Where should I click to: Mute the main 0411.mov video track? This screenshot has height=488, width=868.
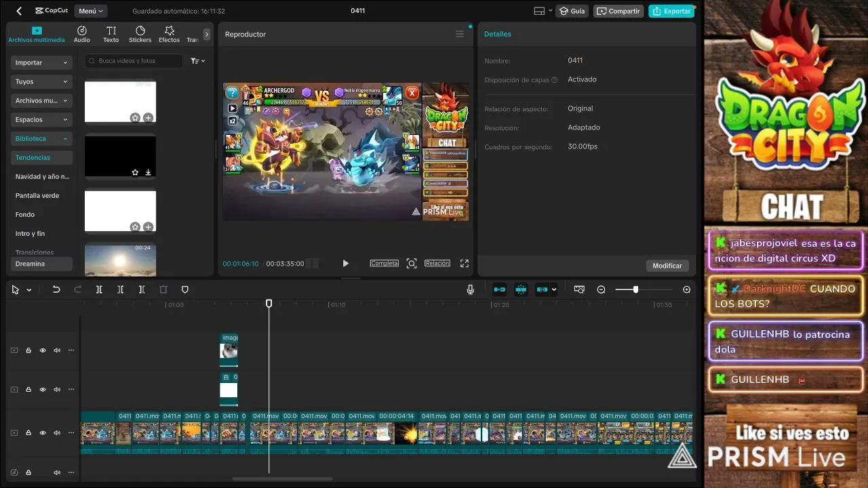pos(57,432)
